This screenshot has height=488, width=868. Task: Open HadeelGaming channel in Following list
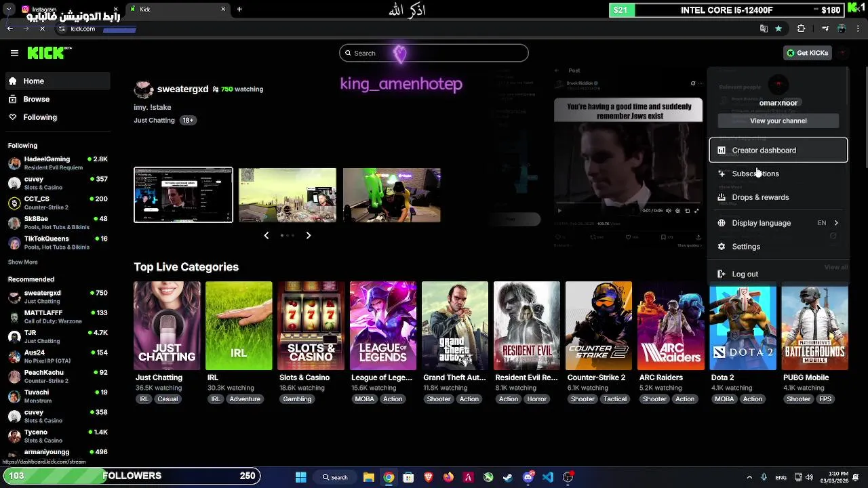point(58,163)
